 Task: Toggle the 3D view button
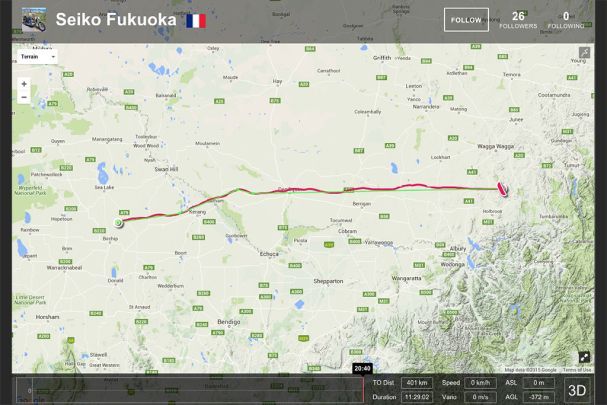[577, 390]
